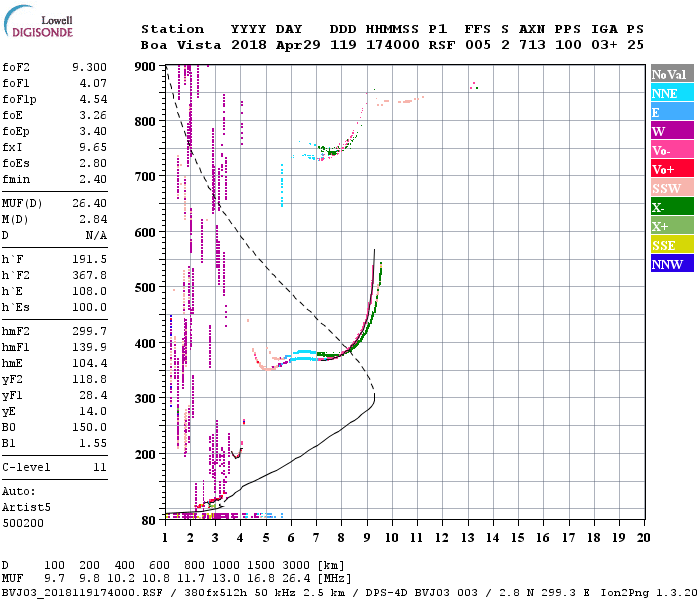Click the day-of-year value 119
Image resolution: width=700 pixels, height=600 pixels.
click(343, 45)
